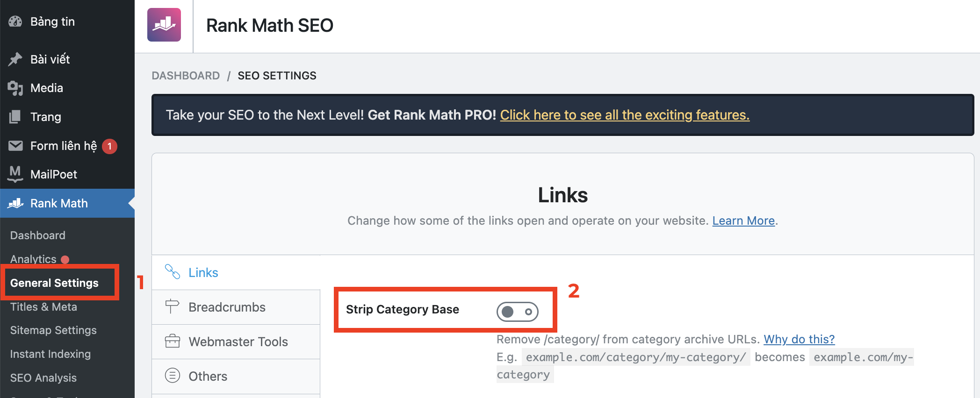This screenshot has width=980, height=398.
Task: Open the Others settings tab
Action: (207, 376)
